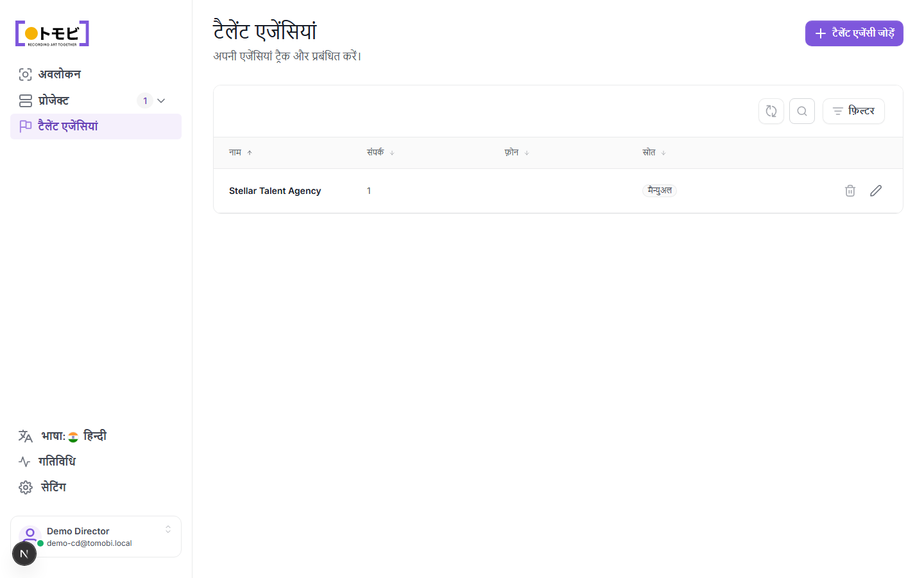Sort by संपर्क column header

(x=381, y=153)
